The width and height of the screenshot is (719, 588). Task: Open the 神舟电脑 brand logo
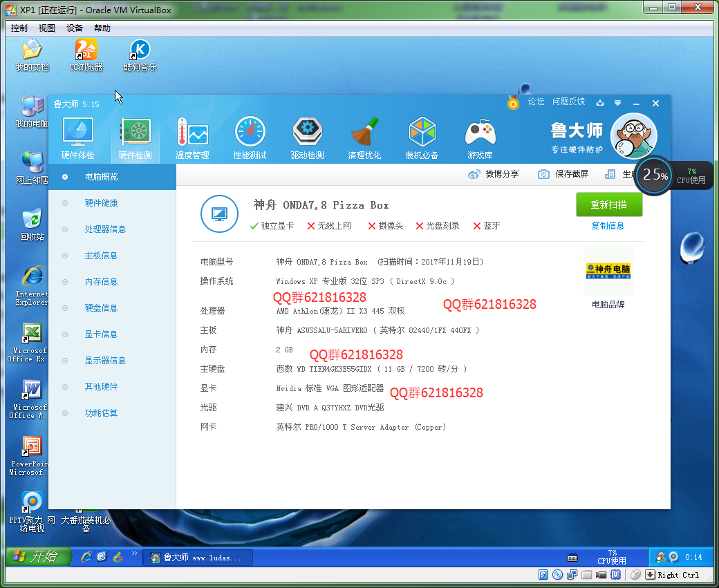coord(608,270)
